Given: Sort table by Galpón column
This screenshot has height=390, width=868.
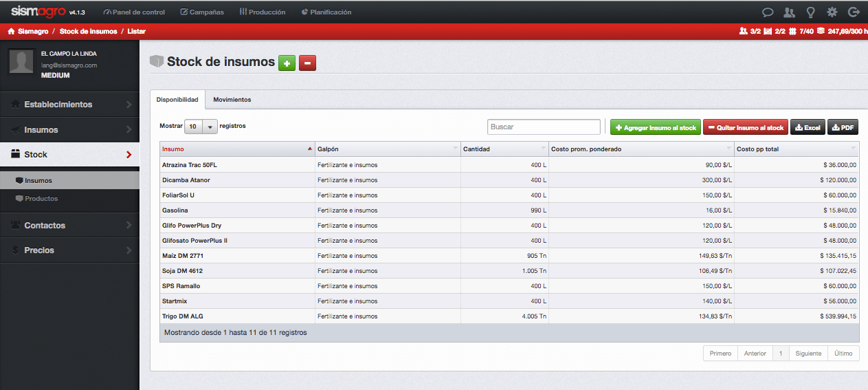Looking at the screenshot, I should tap(388, 149).
